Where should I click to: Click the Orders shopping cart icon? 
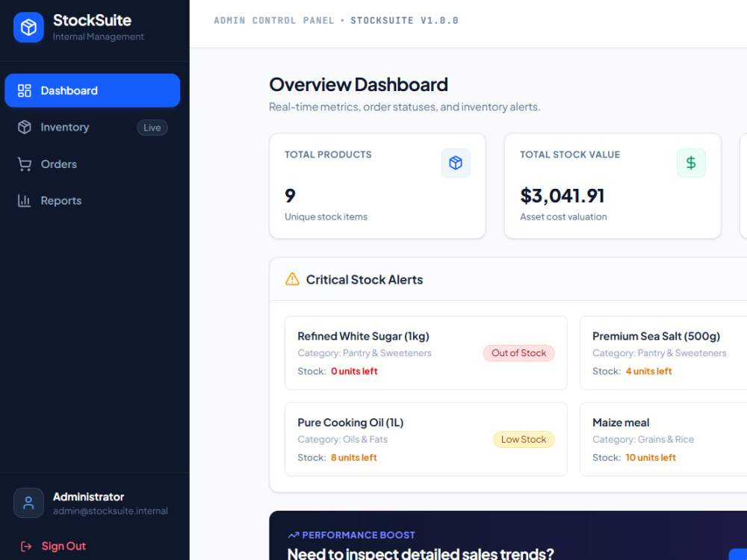click(25, 164)
